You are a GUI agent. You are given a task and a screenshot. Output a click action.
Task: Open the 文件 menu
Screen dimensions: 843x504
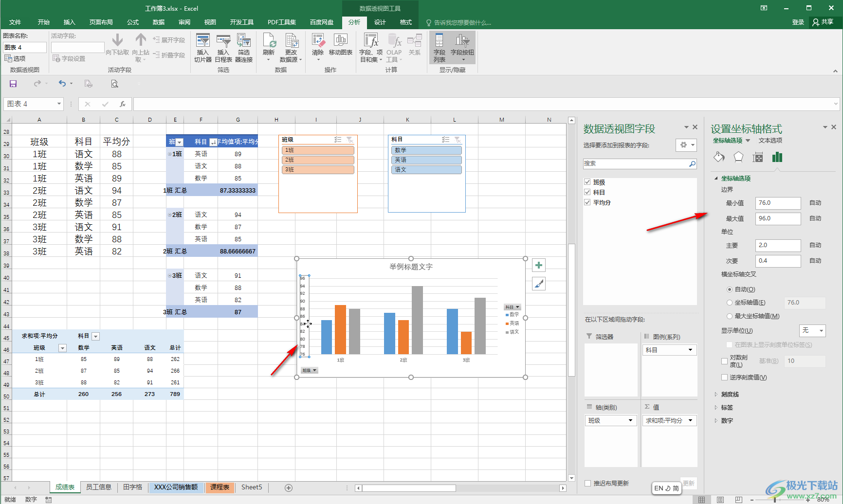tap(15, 22)
